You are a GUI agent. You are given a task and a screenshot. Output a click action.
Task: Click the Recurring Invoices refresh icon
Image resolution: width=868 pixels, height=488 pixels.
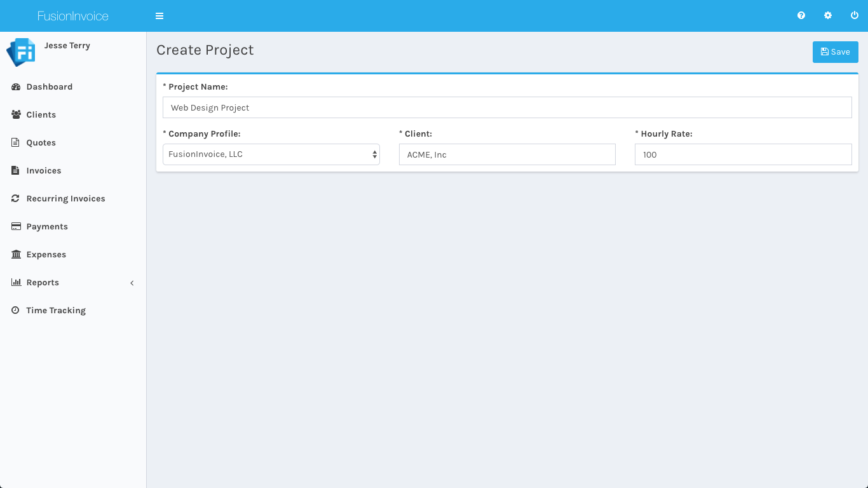tap(16, 199)
